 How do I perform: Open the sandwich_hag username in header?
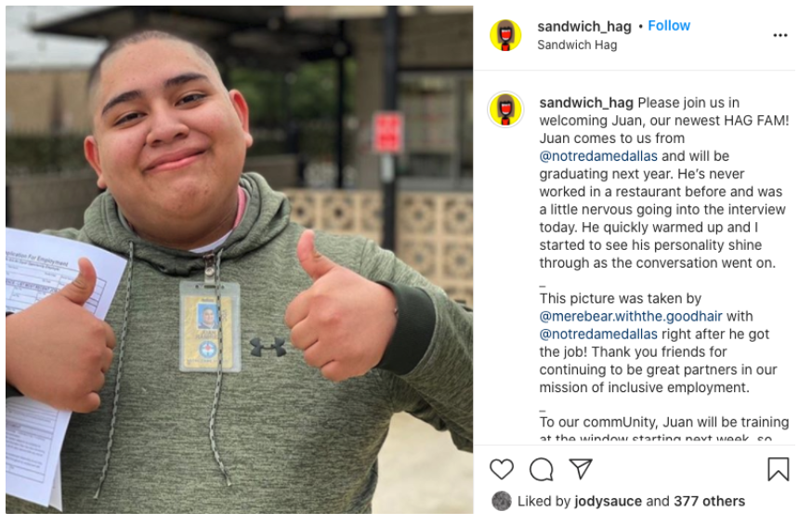pos(584,26)
